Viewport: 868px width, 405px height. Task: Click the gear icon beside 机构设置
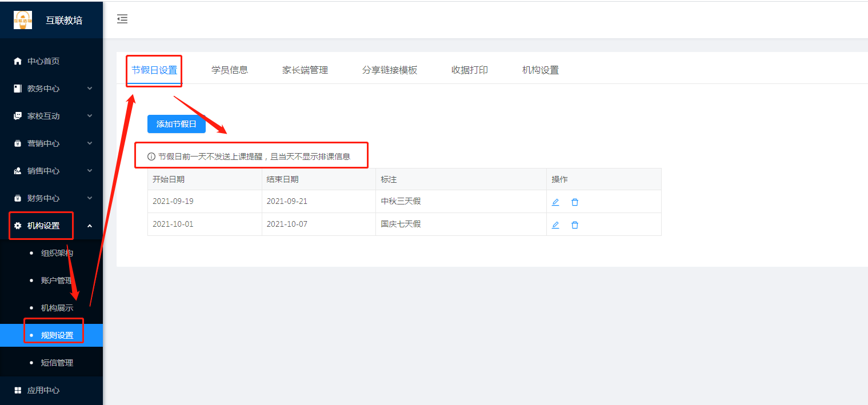[x=18, y=226]
